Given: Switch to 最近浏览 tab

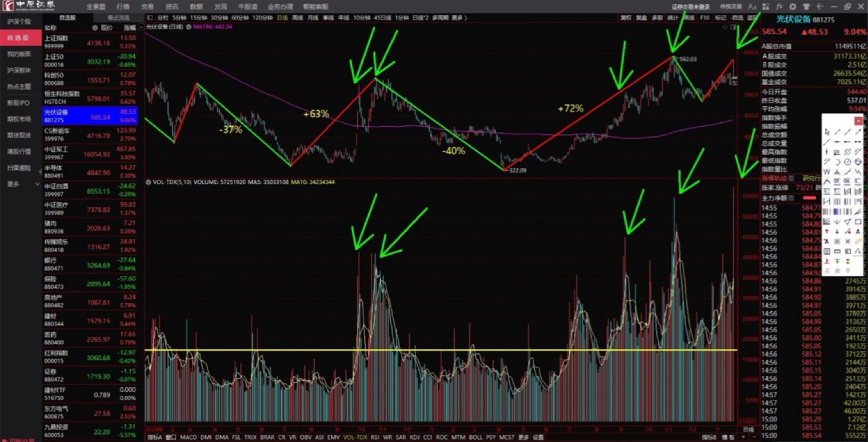Looking at the screenshot, I should coord(118,18).
